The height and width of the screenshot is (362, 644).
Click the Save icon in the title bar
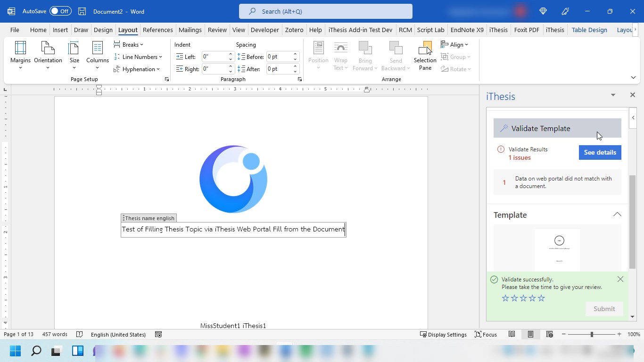click(x=82, y=11)
